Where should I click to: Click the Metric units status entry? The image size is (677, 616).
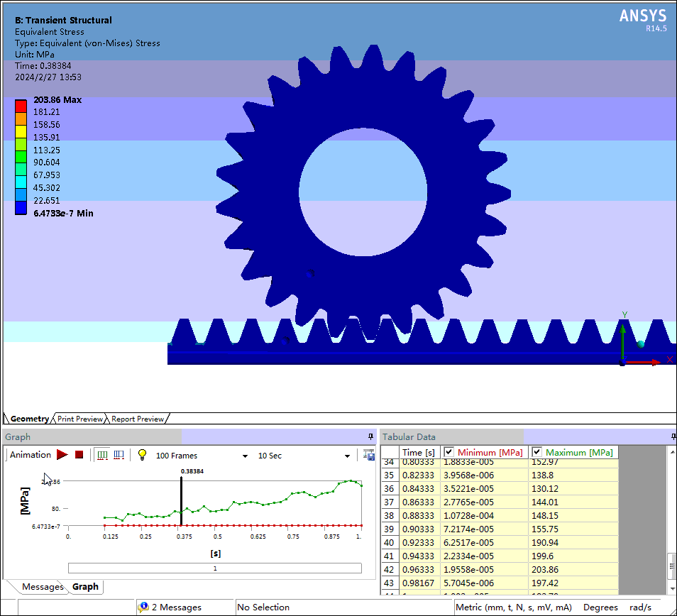point(513,607)
